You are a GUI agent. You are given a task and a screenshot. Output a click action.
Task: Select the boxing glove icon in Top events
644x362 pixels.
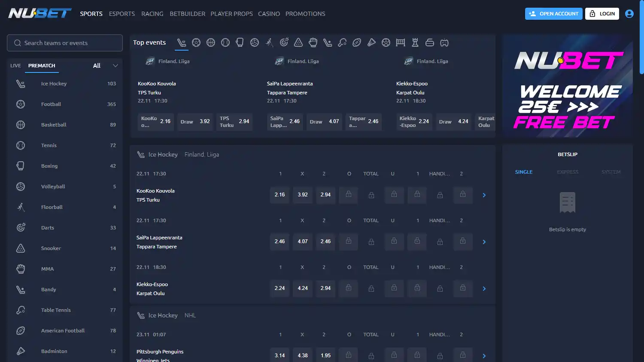(240, 42)
